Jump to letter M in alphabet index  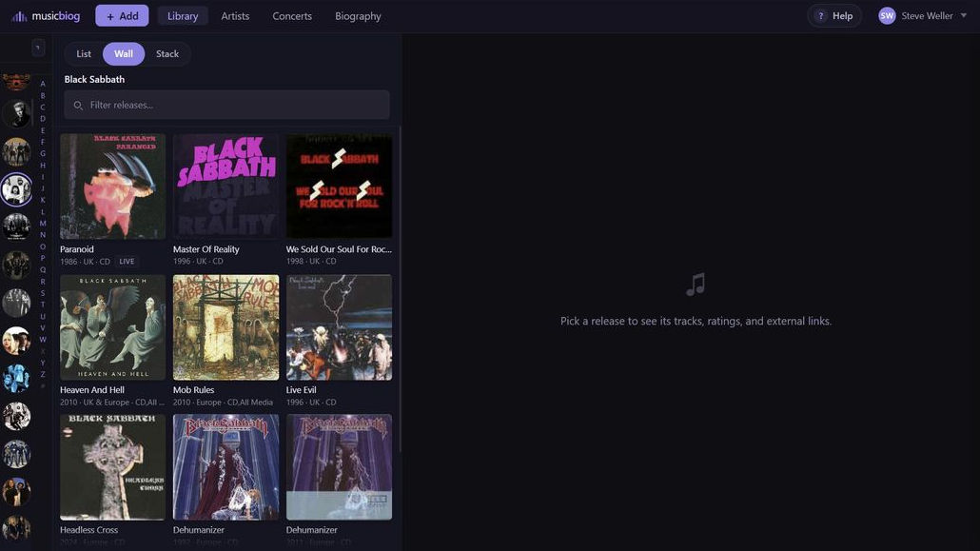point(43,224)
